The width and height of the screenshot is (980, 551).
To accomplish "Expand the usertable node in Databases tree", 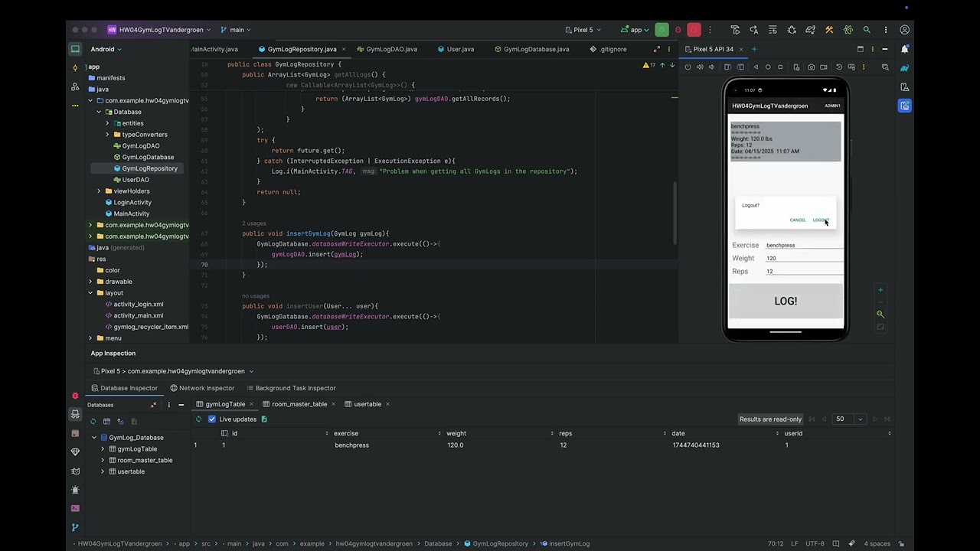I will (x=103, y=471).
